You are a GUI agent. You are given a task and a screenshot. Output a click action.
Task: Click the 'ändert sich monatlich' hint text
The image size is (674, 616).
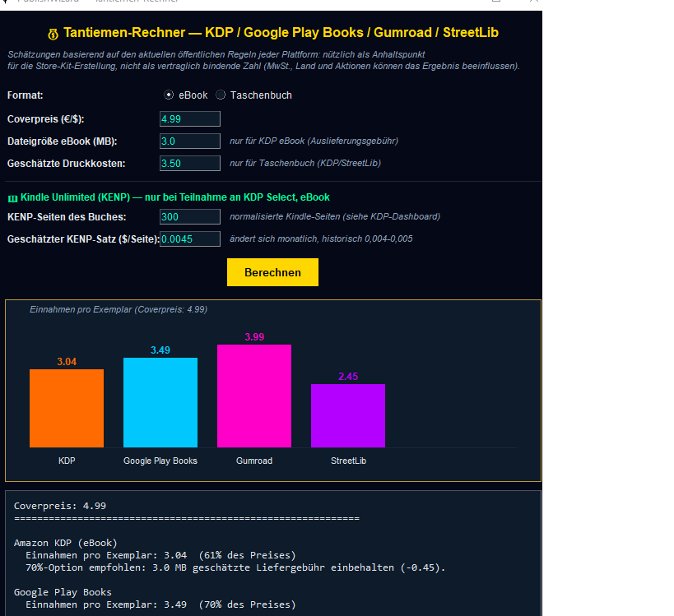click(321, 239)
